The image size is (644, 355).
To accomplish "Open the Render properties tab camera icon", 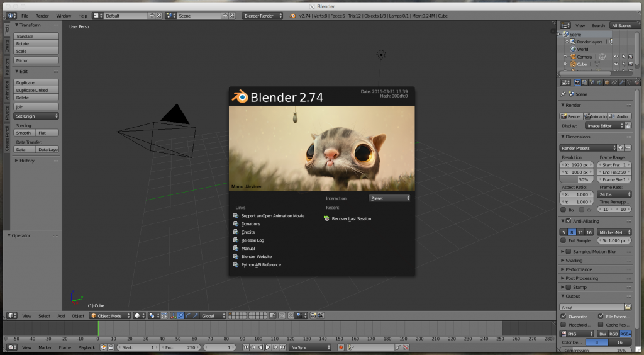I will [x=577, y=82].
